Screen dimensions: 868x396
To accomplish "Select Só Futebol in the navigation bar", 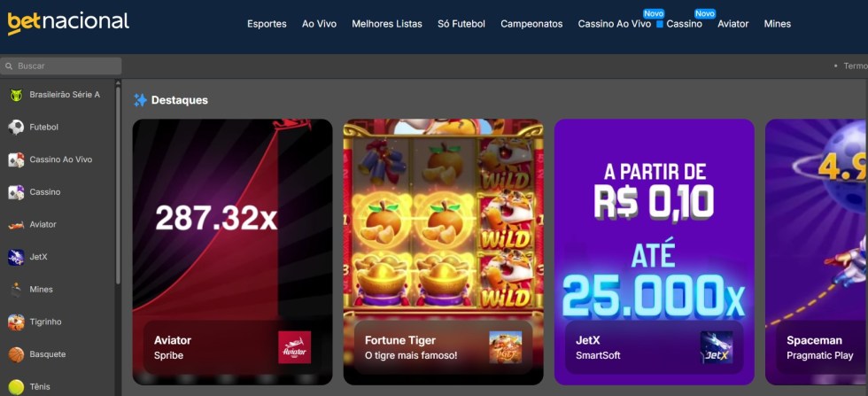I will coord(461,24).
